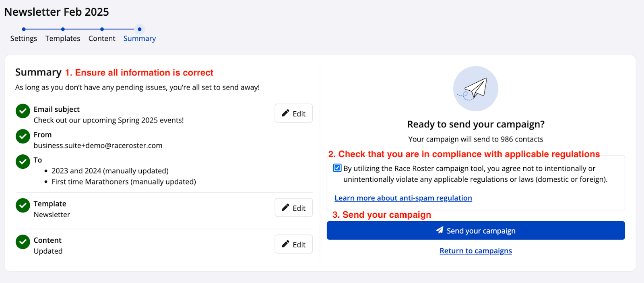Uncheck the regulations compliance checkbox
The width and height of the screenshot is (644, 283).
point(337,168)
